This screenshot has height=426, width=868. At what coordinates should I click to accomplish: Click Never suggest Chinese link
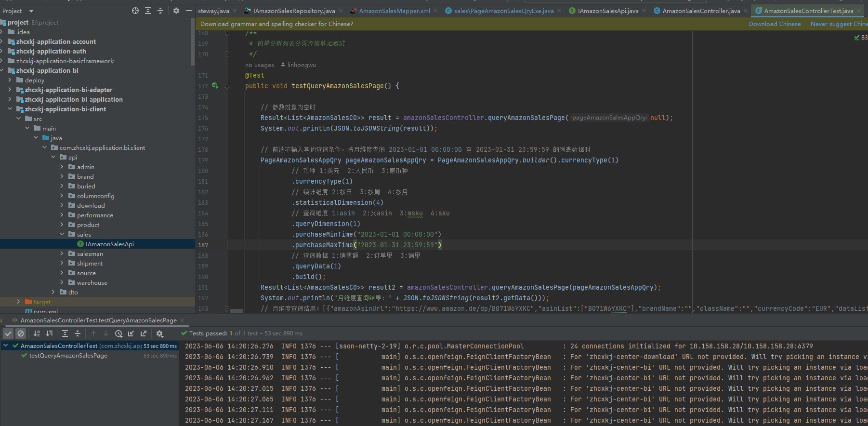[x=839, y=24]
